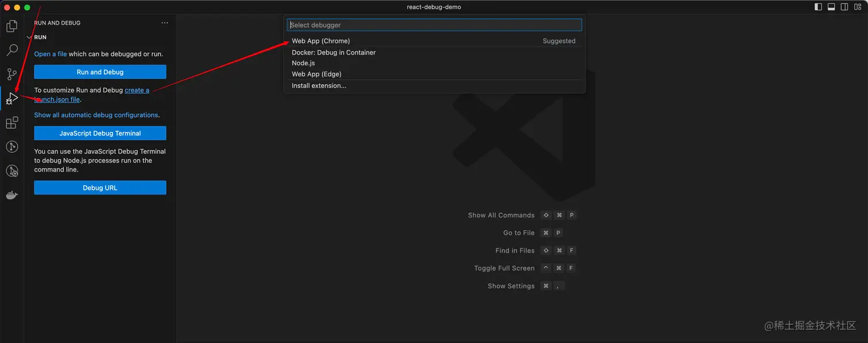The width and height of the screenshot is (868, 343).
Task: Click the 'Find in Files' shortcut hint
Action: (515, 251)
